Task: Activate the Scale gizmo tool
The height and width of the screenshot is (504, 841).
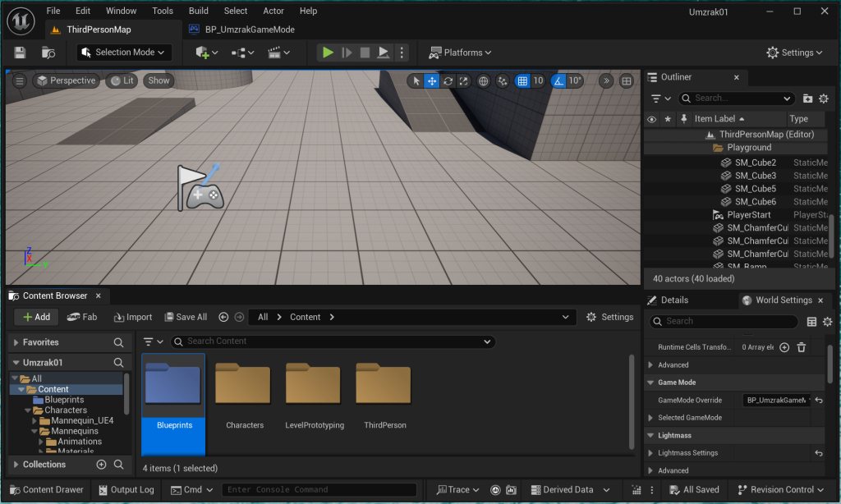Action: (x=463, y=80)
